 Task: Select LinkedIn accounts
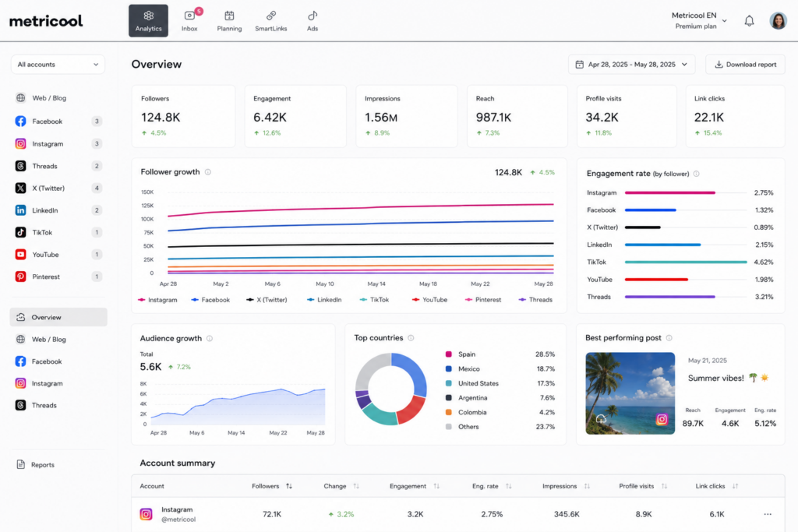(x=58, y=210)
